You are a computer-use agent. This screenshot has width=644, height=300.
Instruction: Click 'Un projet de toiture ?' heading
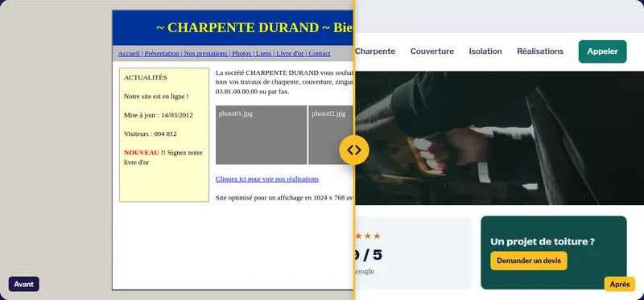pyautogui.click(x=543, y=242)
